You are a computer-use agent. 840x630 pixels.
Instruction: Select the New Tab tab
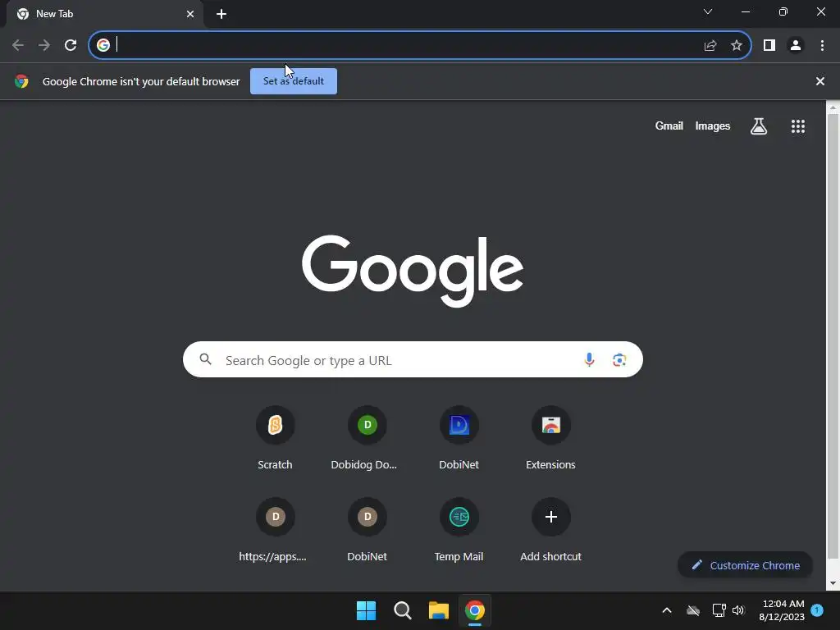(104, 14)
